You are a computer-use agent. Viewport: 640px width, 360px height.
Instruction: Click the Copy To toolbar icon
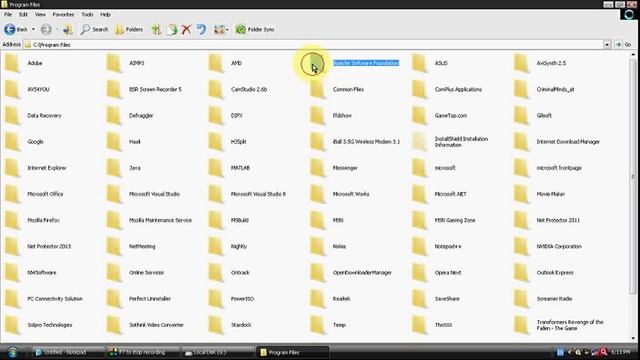[x=172, y=29]
